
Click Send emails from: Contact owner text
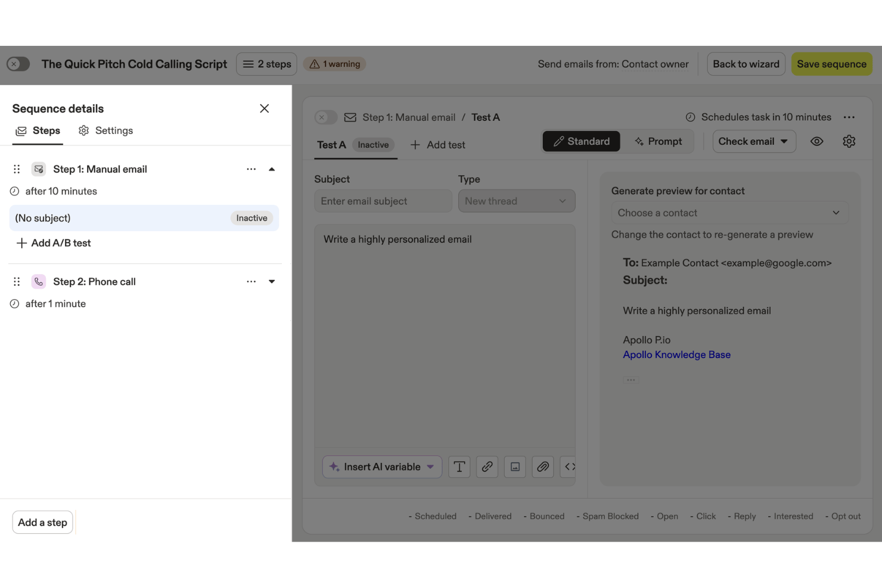[x=613, y=64]
